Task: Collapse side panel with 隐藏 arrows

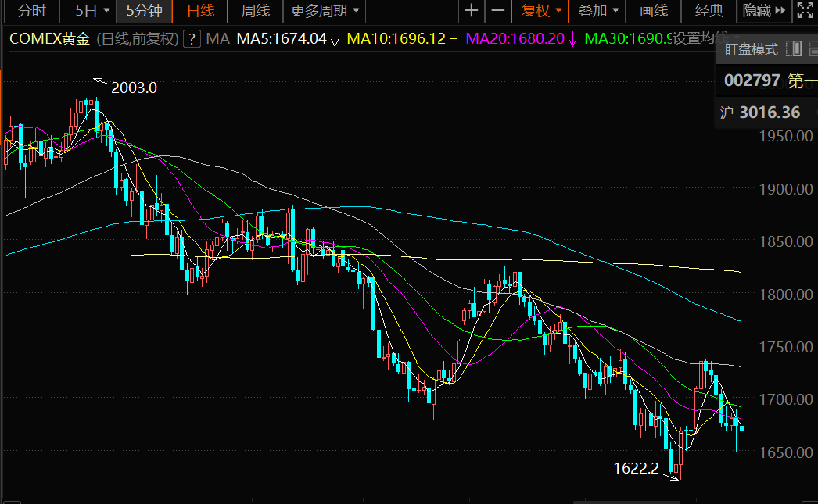Action: 763,11
